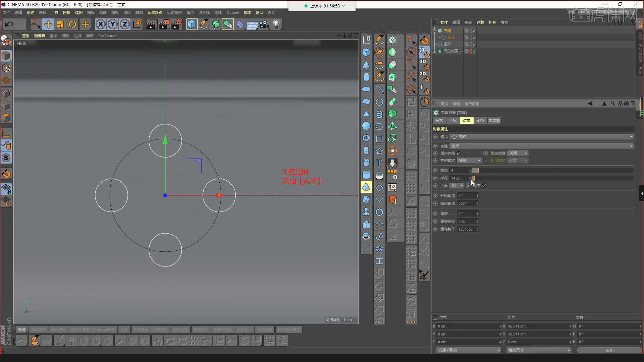Click the Cone primitive icon in palette

coord(366,65)
